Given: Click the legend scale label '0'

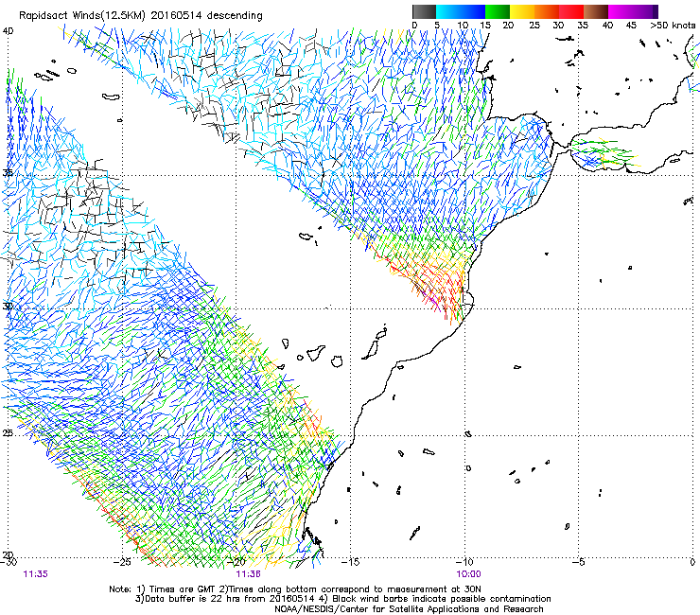Looking at the screenshot, I should click(414, 25).
